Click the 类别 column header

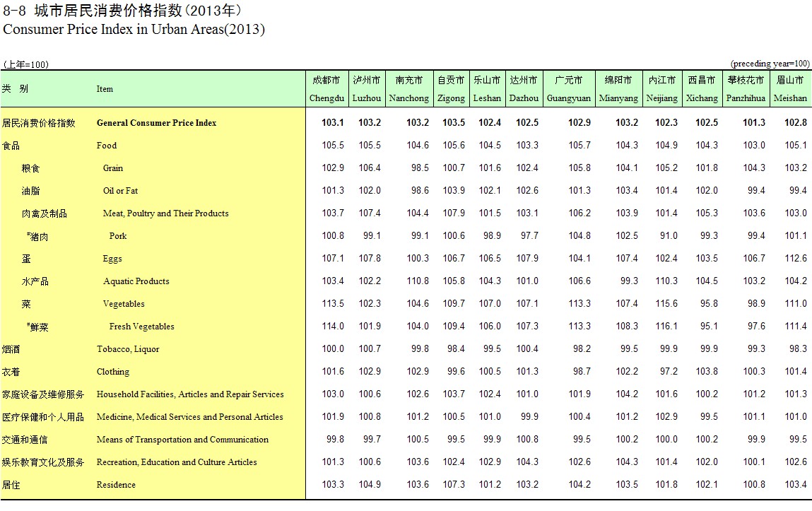[15, 88]
